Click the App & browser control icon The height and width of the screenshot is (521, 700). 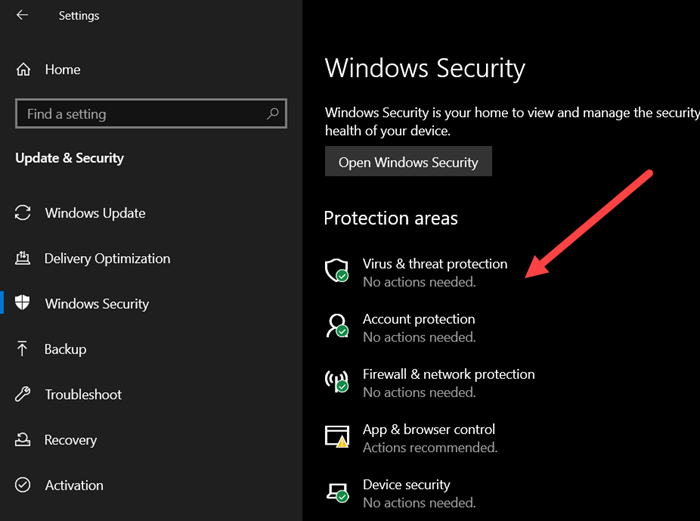(337, 436)
